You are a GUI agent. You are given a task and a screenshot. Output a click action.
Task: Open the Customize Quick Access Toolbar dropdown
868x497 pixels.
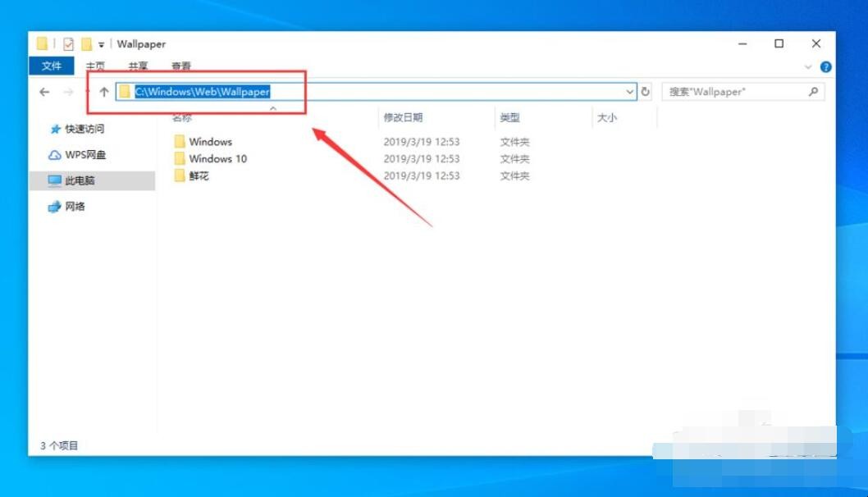[101, 44]
